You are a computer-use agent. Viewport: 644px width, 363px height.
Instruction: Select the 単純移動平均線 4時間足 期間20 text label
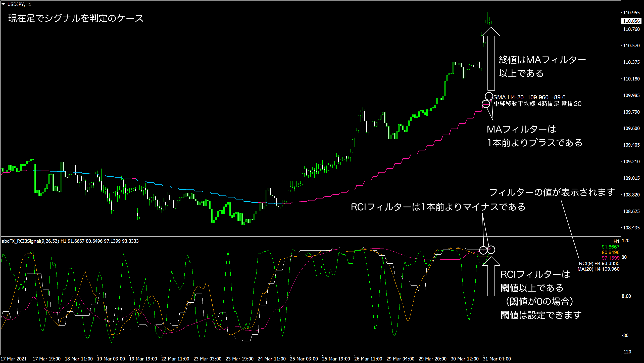(x=537, y=104)
